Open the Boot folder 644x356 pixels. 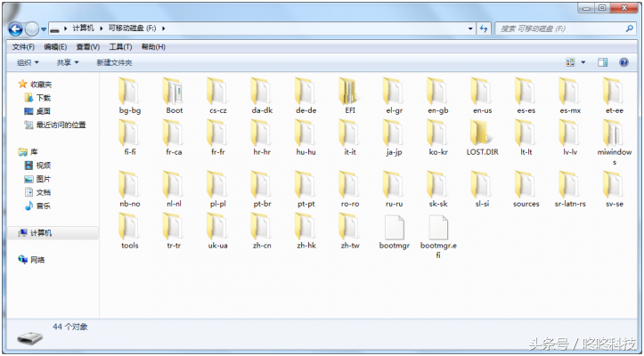click(x=175, y=95)
